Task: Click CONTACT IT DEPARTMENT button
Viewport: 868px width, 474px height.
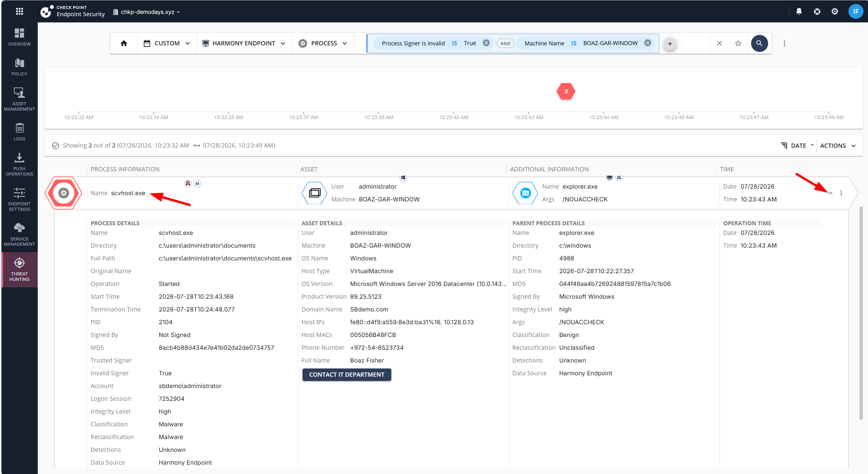Action: pos(347,375)
